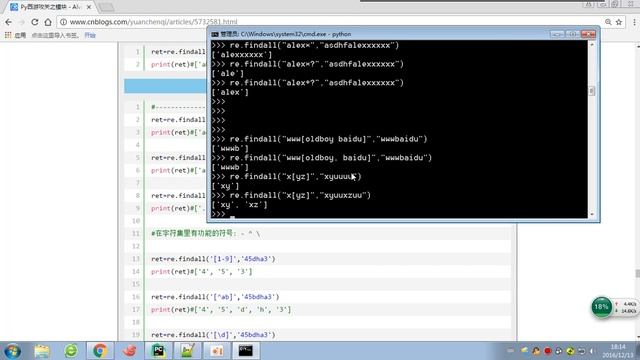Select the cnblogs article tab

50,7
